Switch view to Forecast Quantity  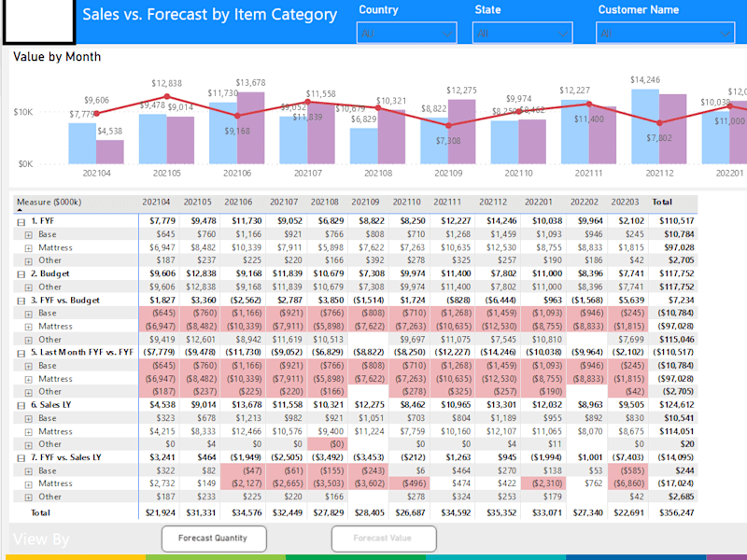point(214,539)
